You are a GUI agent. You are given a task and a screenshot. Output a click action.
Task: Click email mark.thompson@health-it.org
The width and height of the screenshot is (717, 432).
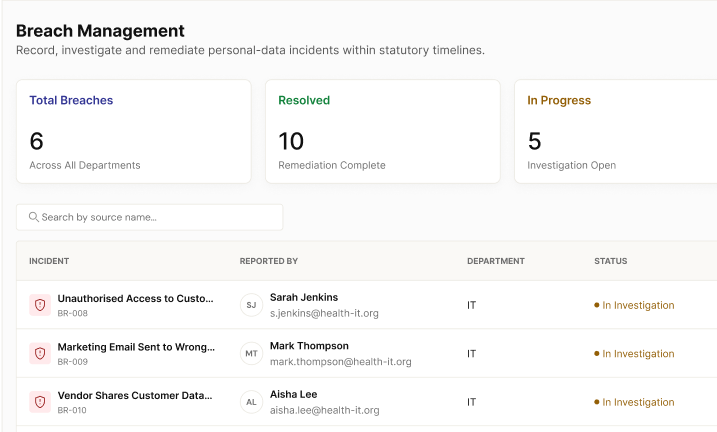pyautogui.click(x=341, y=362)
